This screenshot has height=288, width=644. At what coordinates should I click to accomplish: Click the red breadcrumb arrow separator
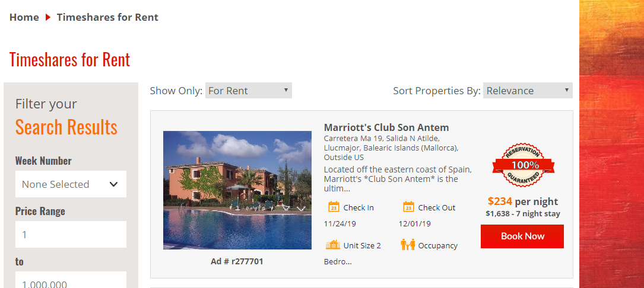[48, 17]
